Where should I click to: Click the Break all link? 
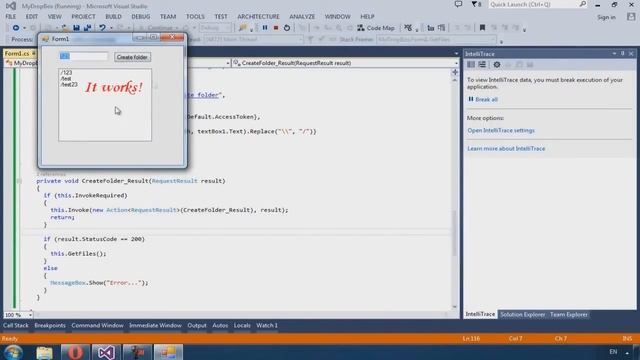coord(486,99)
